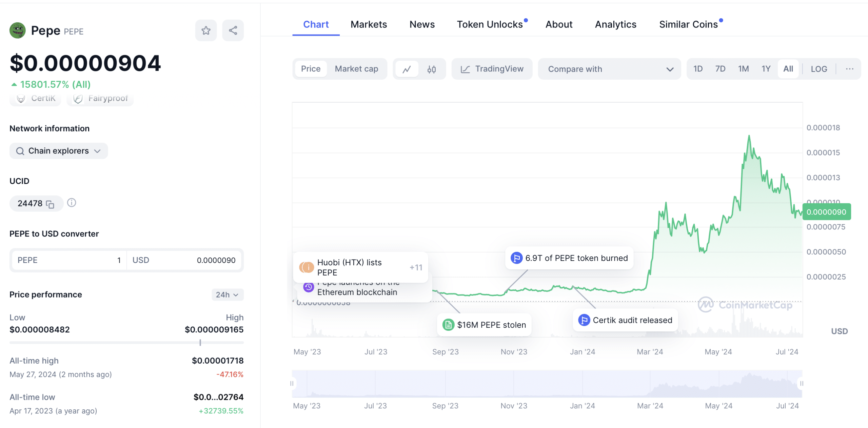Click the chart navigator overview area
This screenshot has width=868, height=428.
click(x=547, y=384)
